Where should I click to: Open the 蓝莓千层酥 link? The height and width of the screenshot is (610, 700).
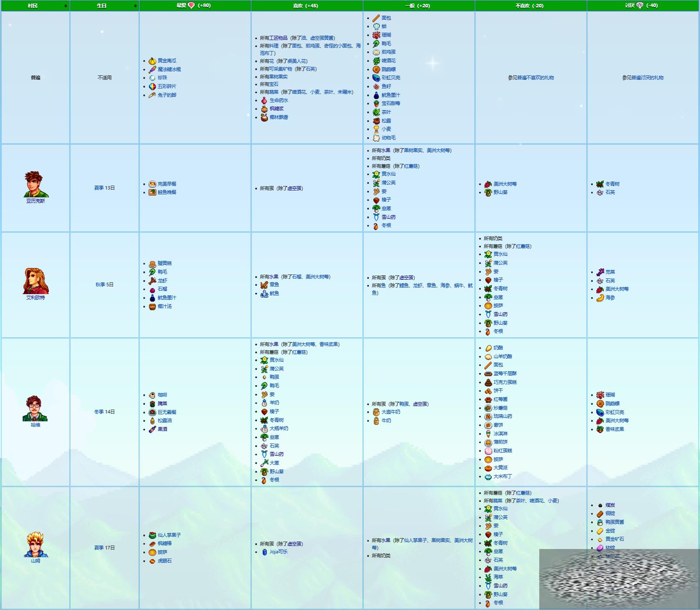[x=505, y=374]
